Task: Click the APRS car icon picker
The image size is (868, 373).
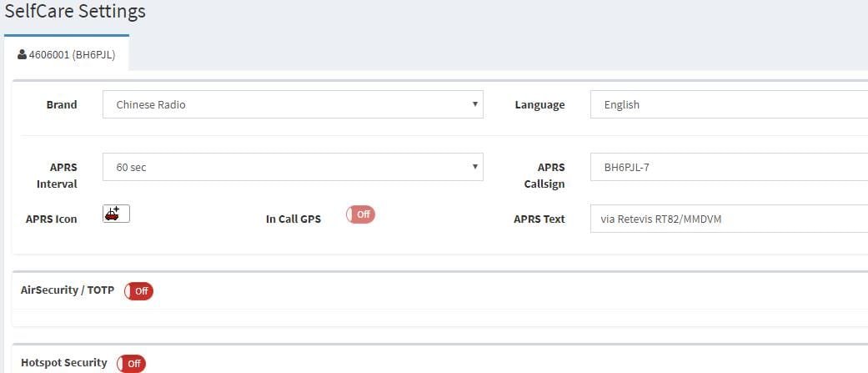Action: pos(116,214)
